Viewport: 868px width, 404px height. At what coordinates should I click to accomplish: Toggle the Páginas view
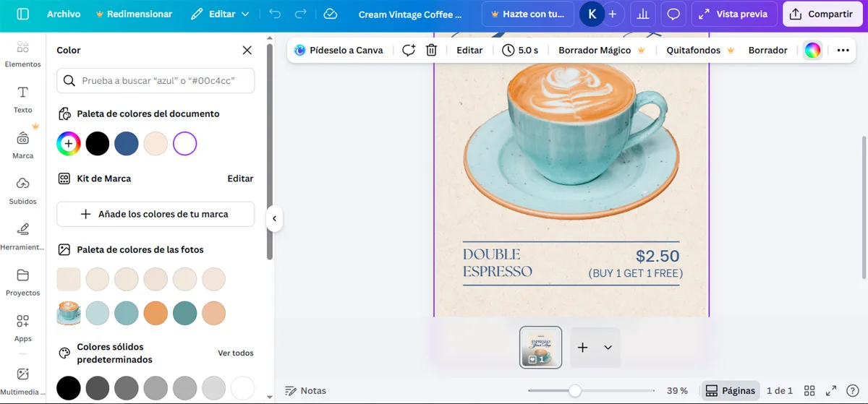click(x=731, y=390)
